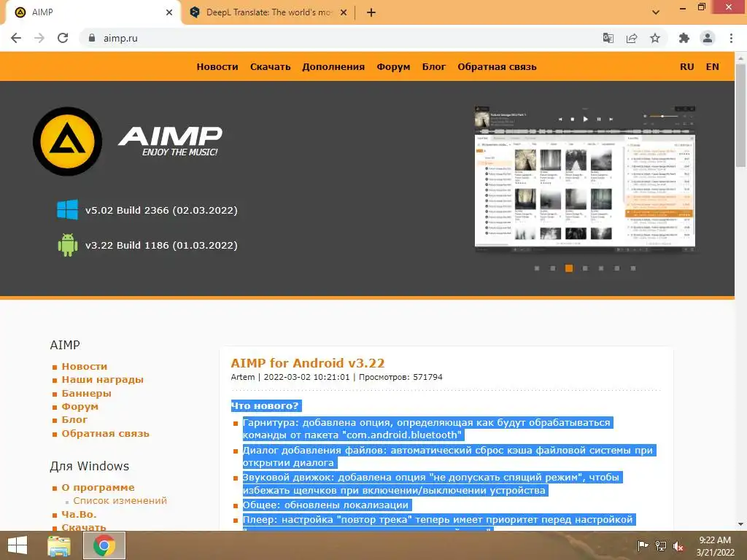
Task: Open sidebar link Форум
Action: [80, 407]
